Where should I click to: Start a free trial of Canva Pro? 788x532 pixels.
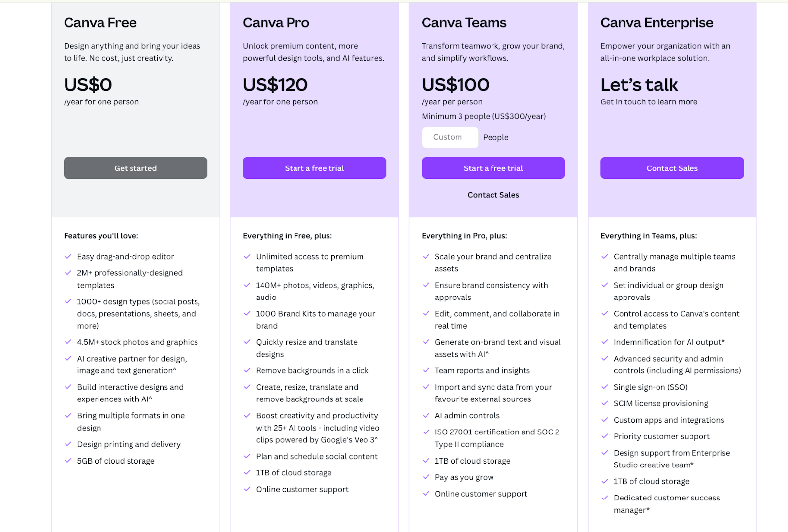(314, 168)
